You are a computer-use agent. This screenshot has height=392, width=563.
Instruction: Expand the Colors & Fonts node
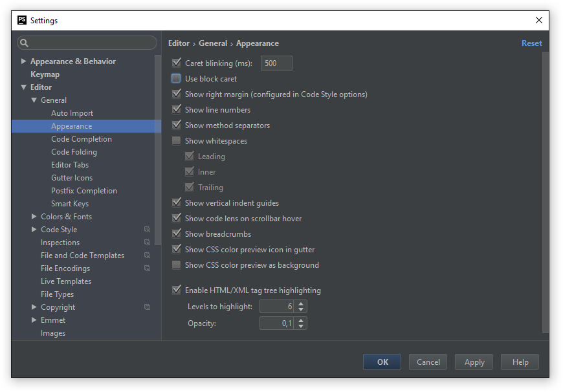(x=34, y=217)
